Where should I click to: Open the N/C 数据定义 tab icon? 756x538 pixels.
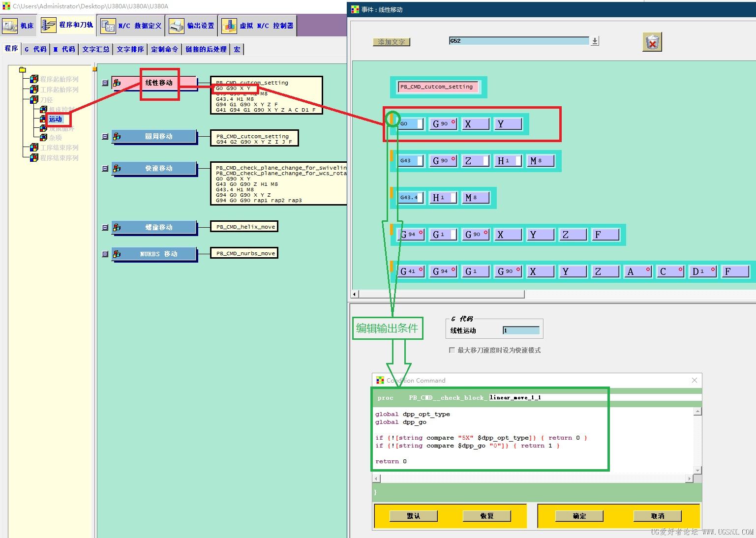(x=108, y=26)
